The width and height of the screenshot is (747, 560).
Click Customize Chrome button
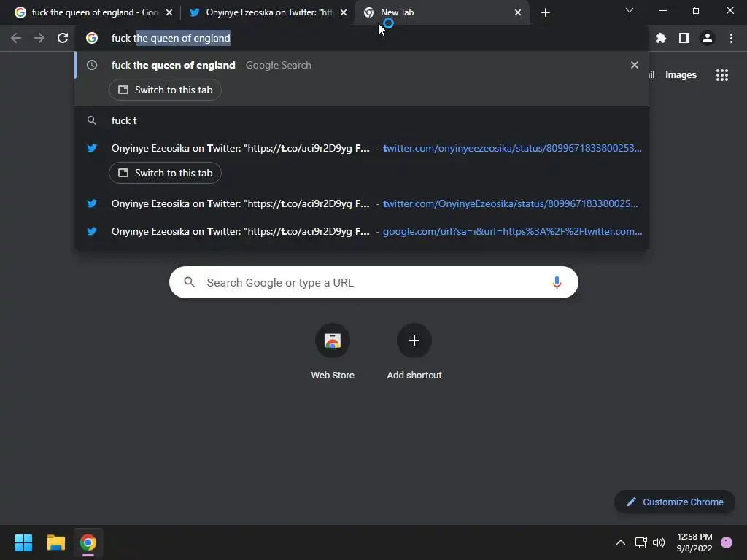tap(675, 502)
